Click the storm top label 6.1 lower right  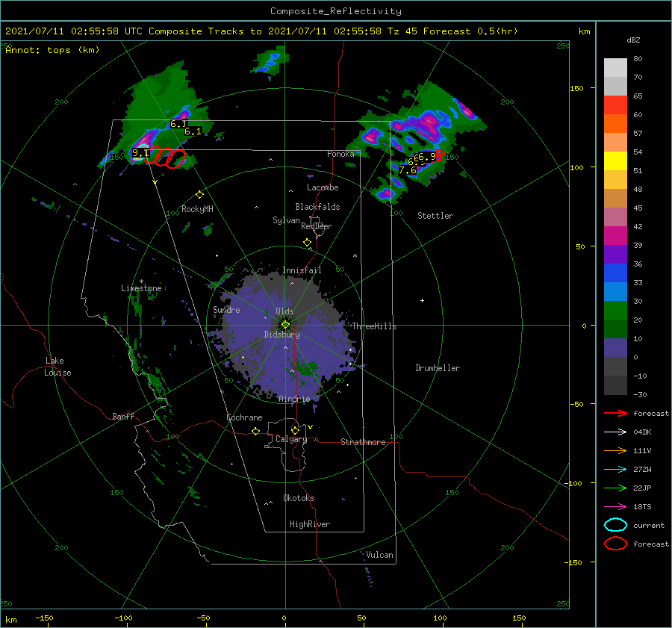193,131
